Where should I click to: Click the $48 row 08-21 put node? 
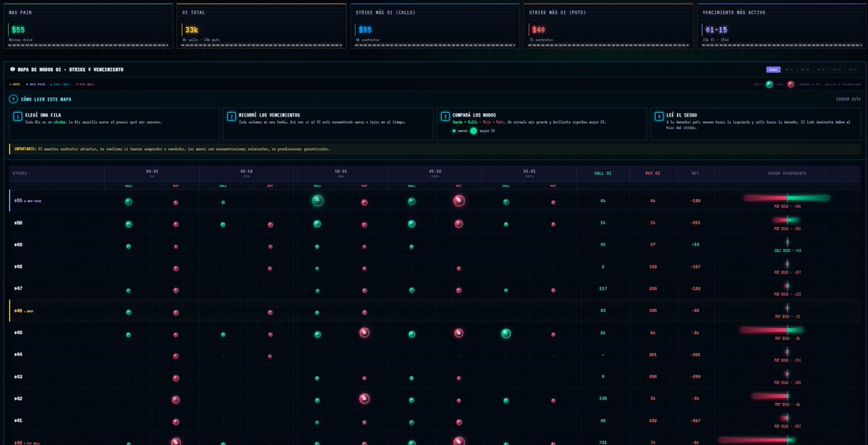[x=176, y=268]
